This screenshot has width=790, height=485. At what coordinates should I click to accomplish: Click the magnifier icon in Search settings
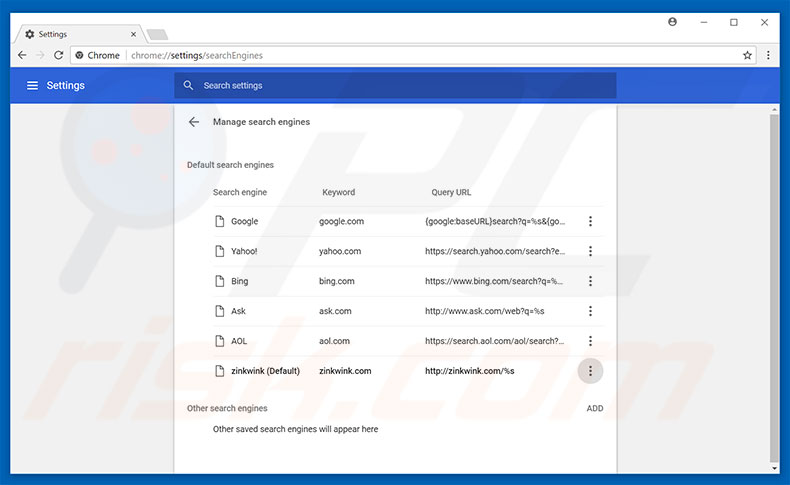coord(188,86)
